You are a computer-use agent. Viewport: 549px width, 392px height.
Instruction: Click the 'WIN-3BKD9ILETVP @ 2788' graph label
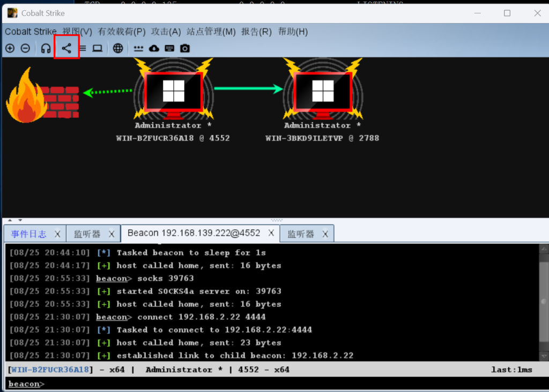click(322, 138)
